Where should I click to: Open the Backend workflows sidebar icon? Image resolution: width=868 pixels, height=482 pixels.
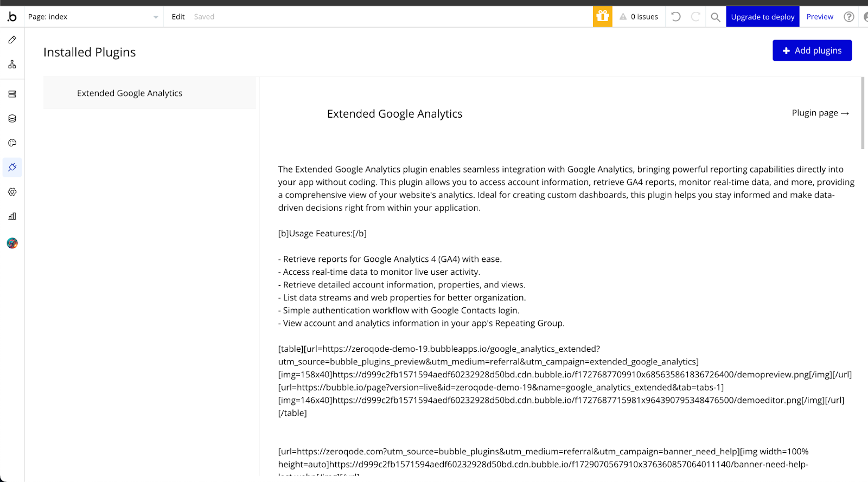tap(12, 94)
